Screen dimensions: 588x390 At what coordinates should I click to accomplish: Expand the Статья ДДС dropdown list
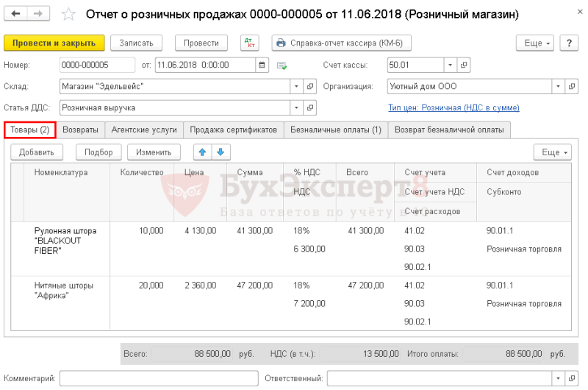296,107
